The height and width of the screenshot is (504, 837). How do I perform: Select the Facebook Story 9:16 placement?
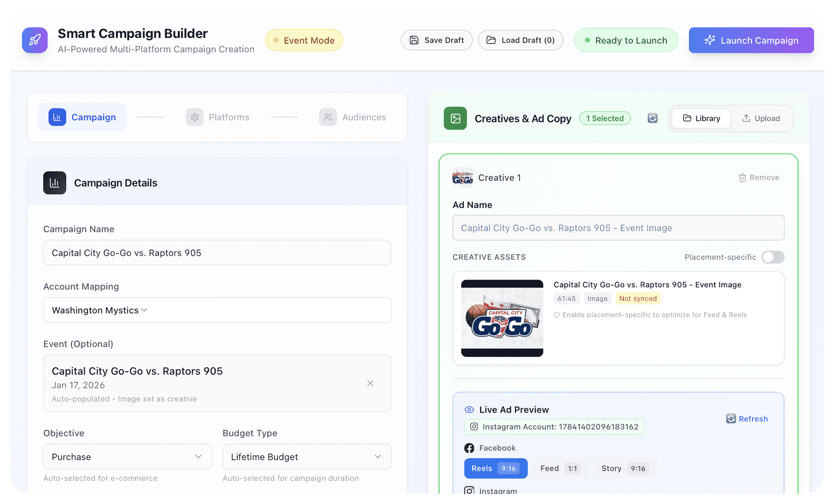point(625,469)
